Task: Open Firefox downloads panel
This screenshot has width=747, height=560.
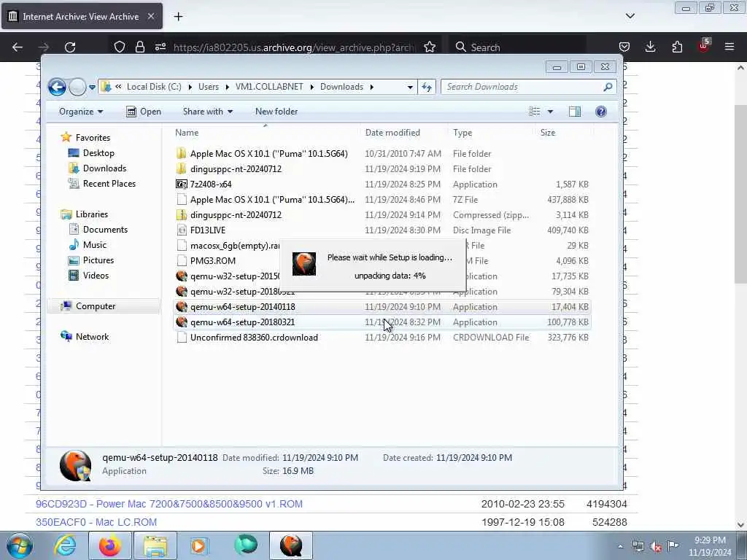Action: click(x=650, y=47)
